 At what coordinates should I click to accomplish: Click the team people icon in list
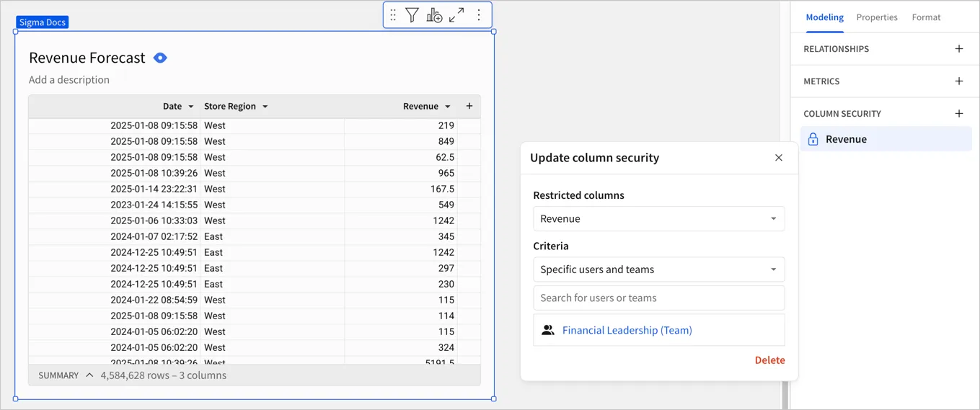click(x=548, y=330)
